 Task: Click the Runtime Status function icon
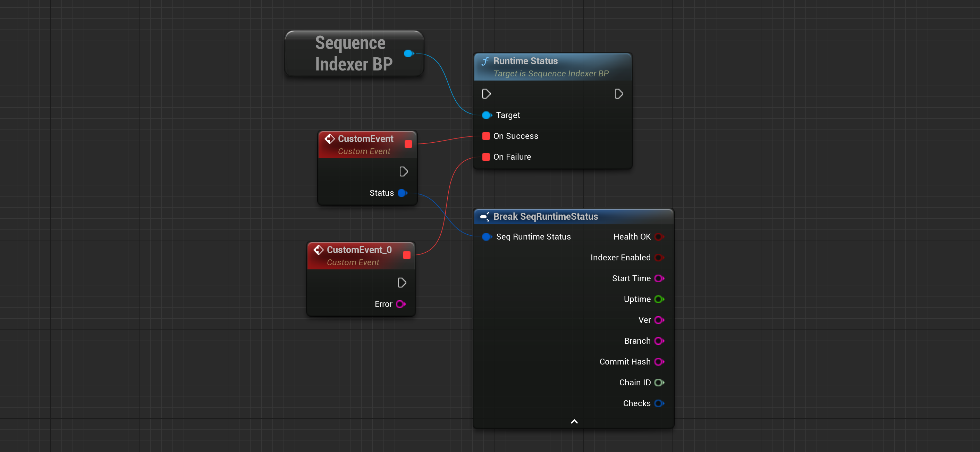pos(485,61)
